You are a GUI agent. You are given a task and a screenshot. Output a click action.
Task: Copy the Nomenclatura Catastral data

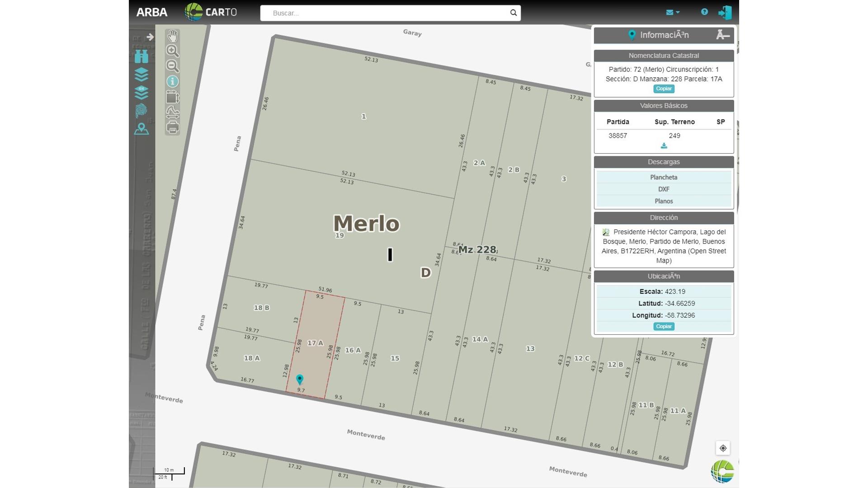click(664, 89)
